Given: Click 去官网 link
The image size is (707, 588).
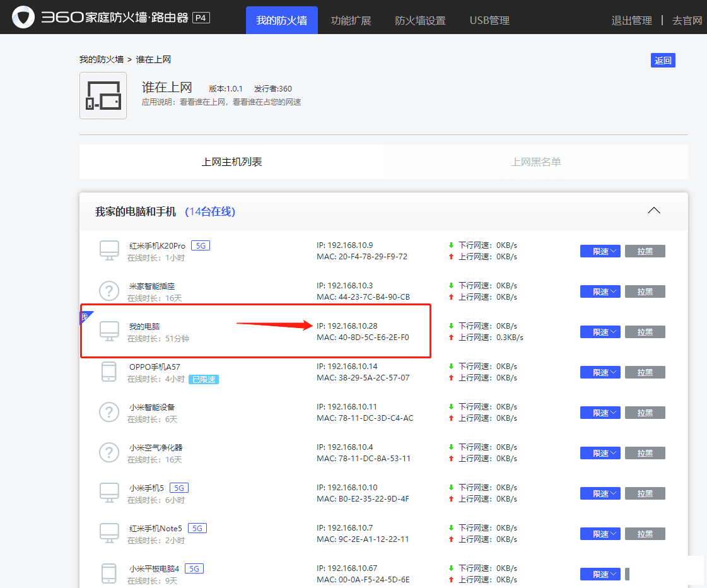Looking at the screenshot, I should (687, 21).
